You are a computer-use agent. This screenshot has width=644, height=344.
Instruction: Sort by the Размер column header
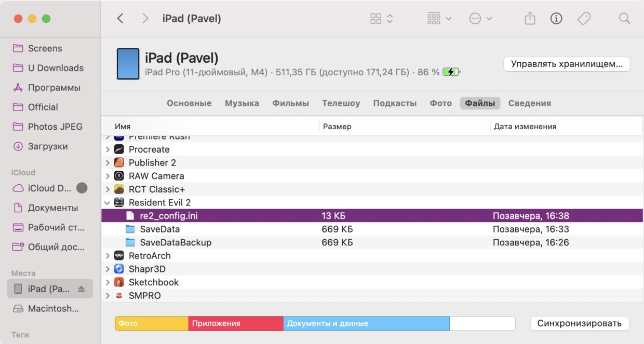(x=337, y=127)
